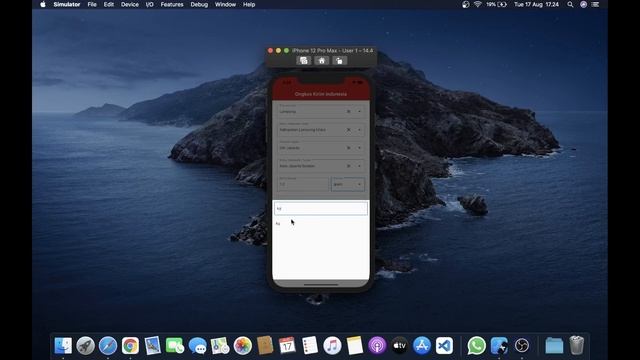Open Maps from the Dock

click(220, 346)
